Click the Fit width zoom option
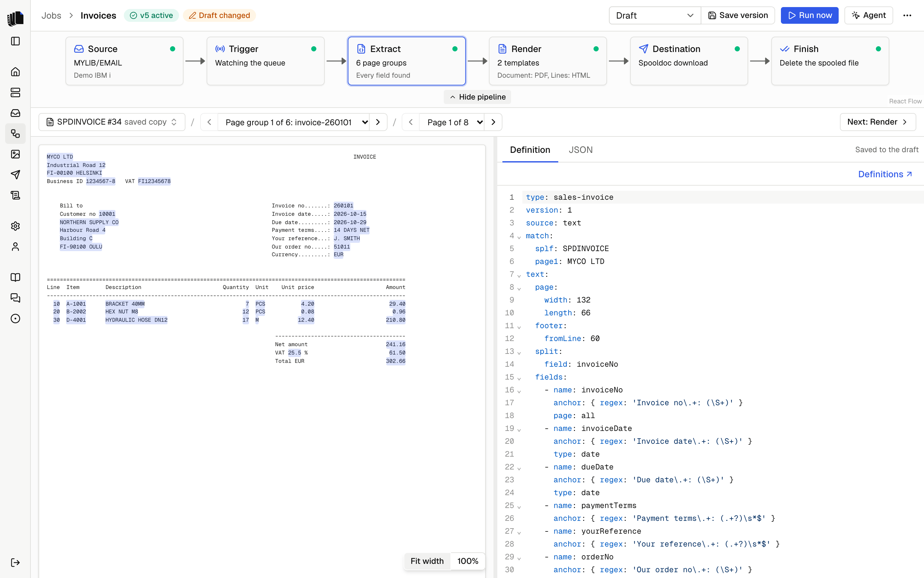The height and width of the screenshot is (578, 924). click(427, 561)
